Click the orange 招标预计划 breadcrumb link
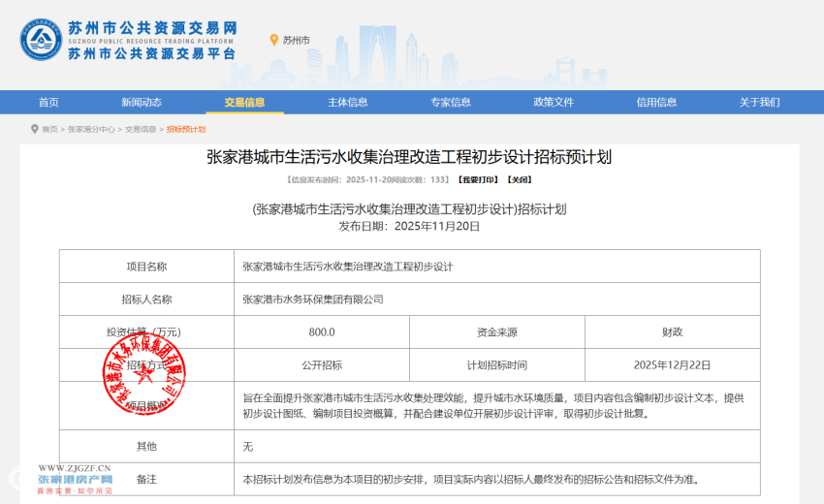Screen dimensions: 824x504 pyautogui.click(x=186, y=129)
